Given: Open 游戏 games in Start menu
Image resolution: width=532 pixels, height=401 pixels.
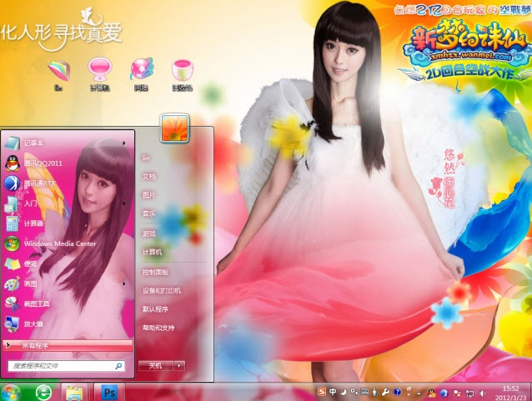Looking at the screenshot, I should [x=149, y=233].
